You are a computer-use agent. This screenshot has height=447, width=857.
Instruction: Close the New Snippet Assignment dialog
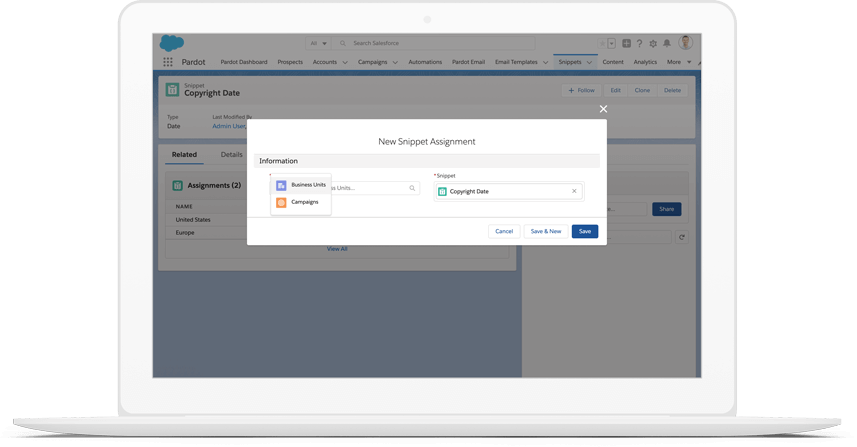[603, 109]
